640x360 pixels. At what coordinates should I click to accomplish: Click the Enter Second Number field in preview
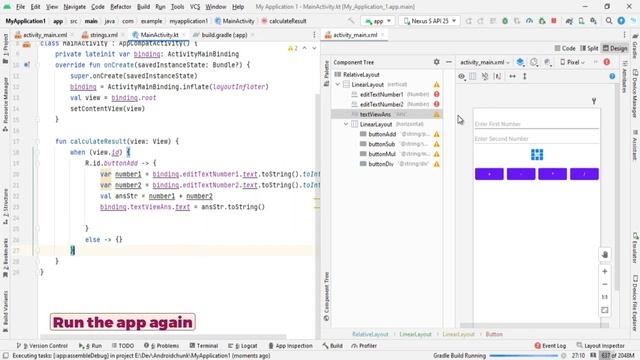click(x=536, y=139)
